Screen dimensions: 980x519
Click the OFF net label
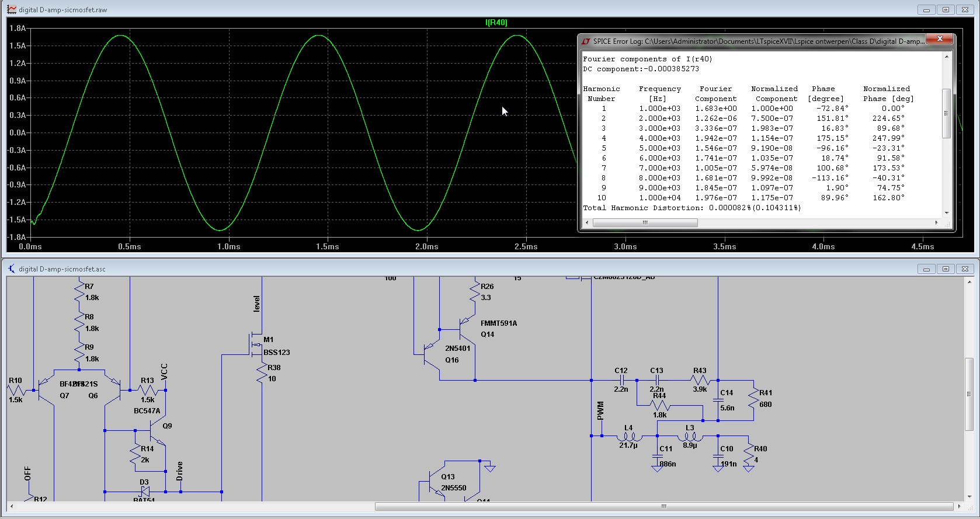[x=27, y=473]
